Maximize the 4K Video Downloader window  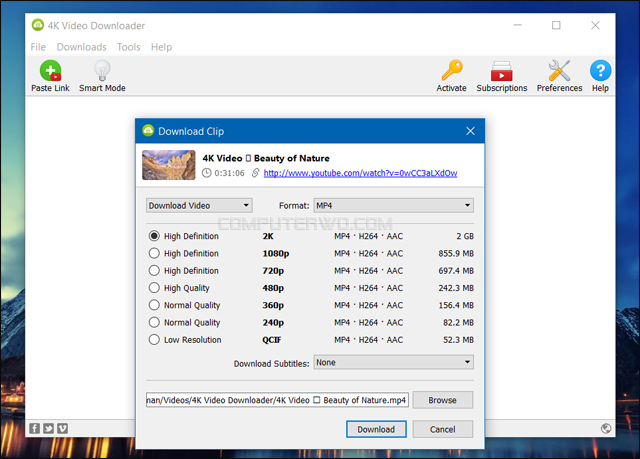point(556,25)
